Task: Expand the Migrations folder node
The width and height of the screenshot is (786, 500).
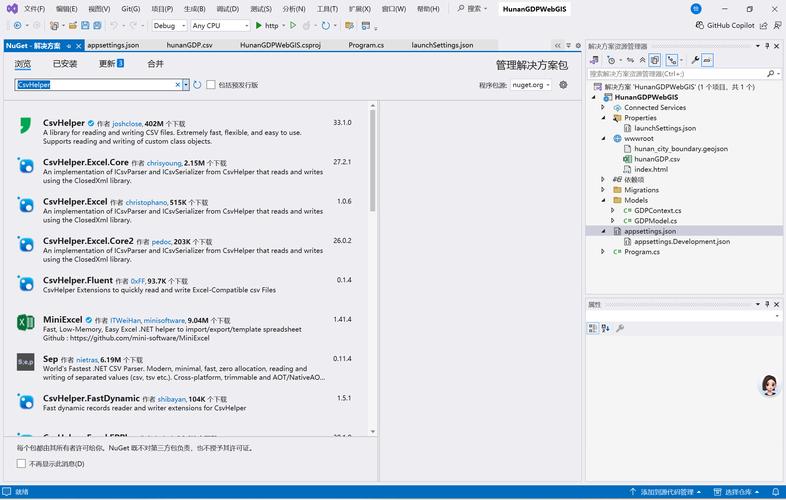Action: click(x=604, y=190)
